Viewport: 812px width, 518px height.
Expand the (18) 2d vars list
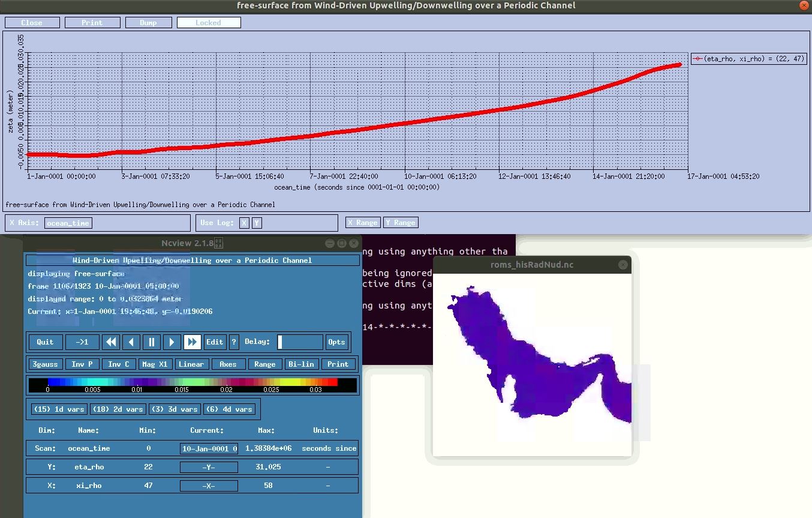coord(118,409)
